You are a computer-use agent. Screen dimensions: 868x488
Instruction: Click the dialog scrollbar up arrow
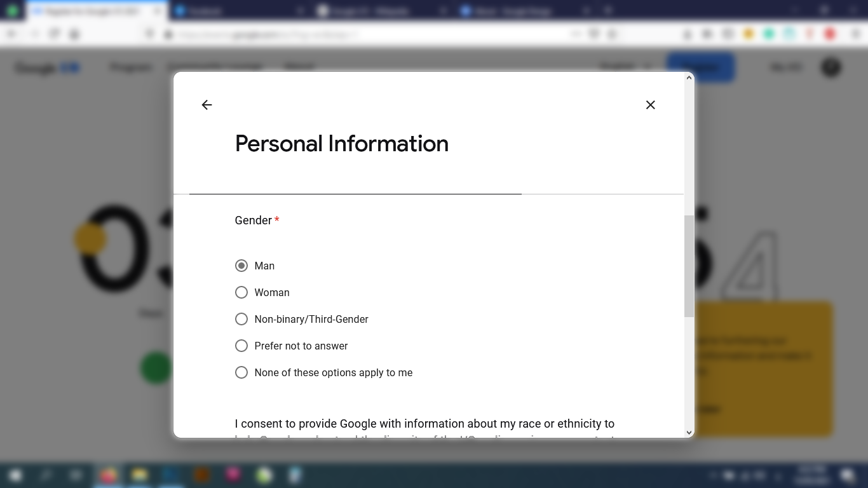tap(689, 78)
